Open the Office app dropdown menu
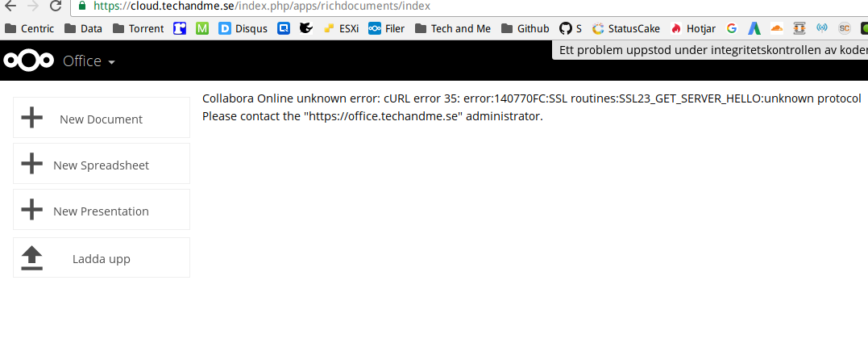 click(x=89, y=61)
